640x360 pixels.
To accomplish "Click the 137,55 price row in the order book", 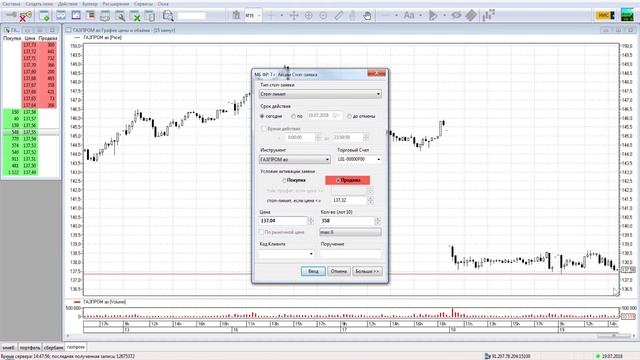I will (31, 132).
